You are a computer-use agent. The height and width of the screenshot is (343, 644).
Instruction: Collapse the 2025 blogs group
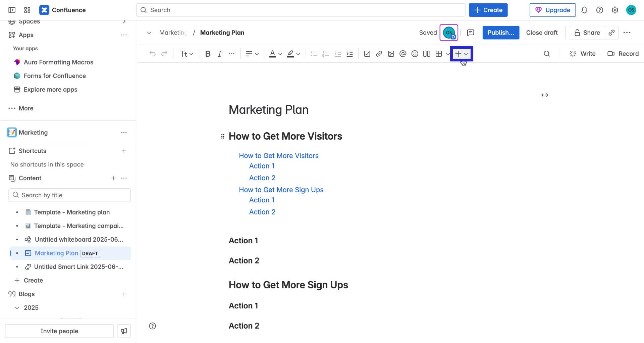(x=16, y=307)
